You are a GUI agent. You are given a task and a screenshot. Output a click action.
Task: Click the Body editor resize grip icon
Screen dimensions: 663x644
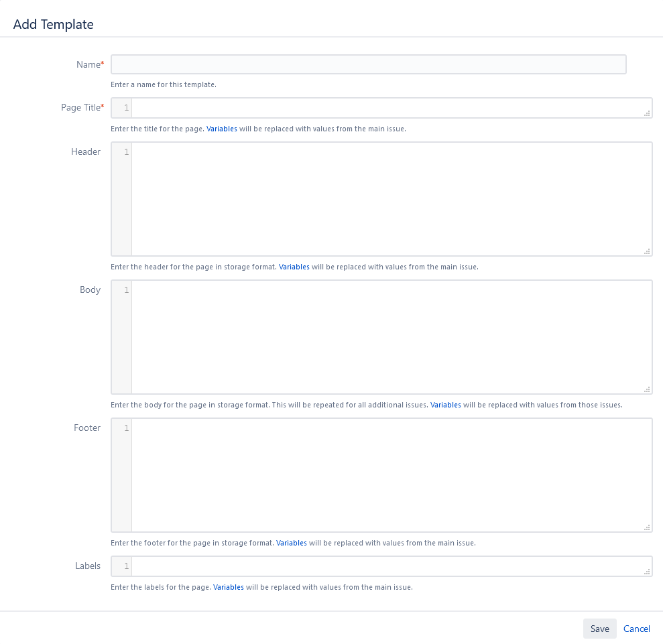(x=647, y=389)
